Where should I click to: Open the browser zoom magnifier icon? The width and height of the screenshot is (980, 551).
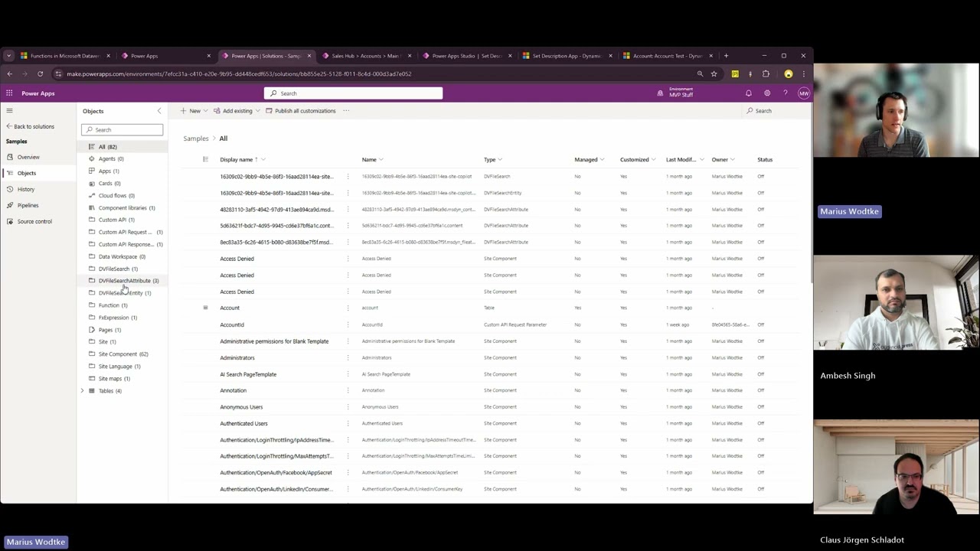point(700,74)
